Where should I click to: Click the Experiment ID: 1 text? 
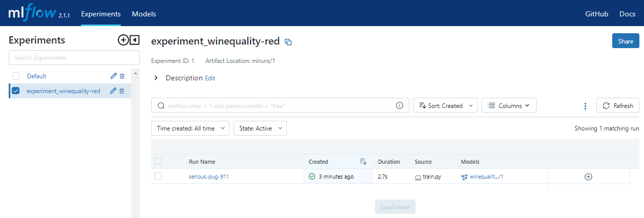173,61
